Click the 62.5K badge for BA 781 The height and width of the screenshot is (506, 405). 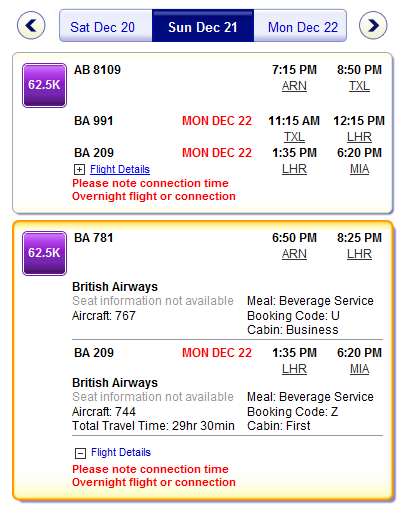tap(44, 253)
